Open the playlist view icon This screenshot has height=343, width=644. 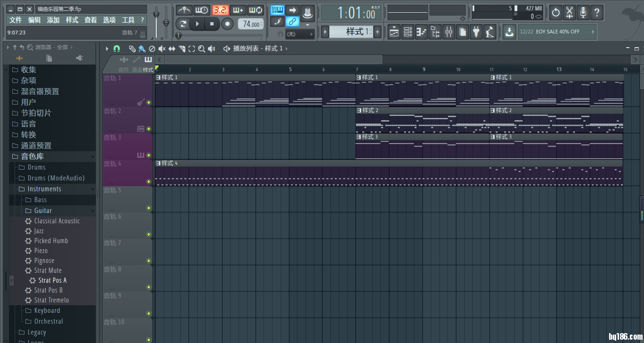point(394,32)
